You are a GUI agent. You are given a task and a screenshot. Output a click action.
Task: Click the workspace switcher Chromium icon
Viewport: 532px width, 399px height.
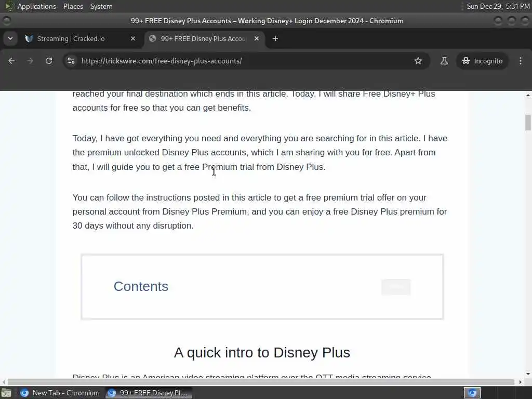pyautogui.click(x=472, y=393)
